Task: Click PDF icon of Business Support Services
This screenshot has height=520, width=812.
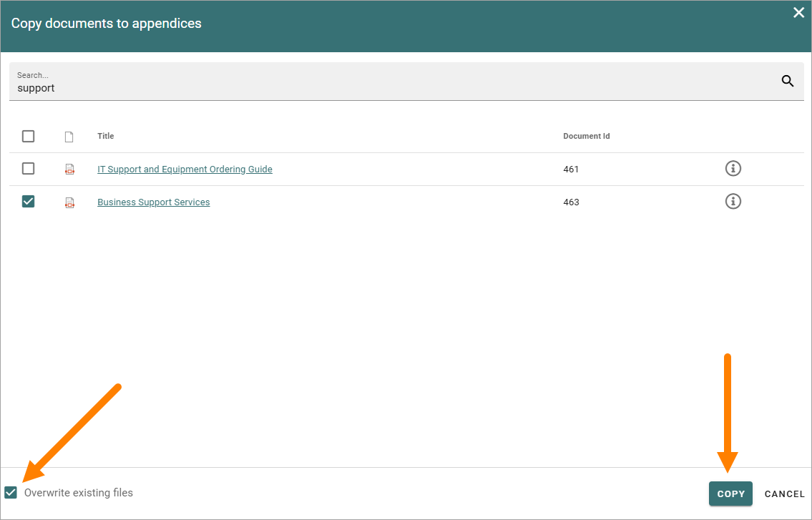Action: 69,202
